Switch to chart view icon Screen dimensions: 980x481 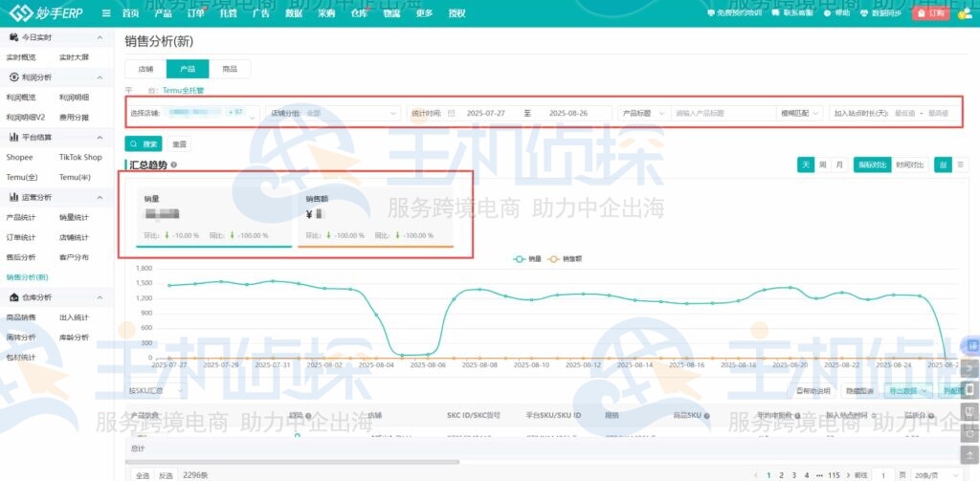[943, 164]
